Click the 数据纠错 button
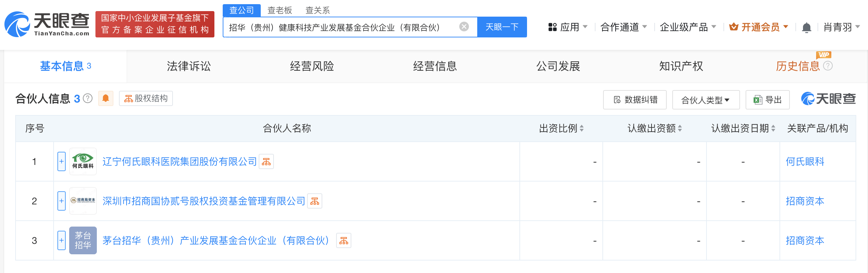The width and height of the screenshot is (868, 273). coord(635,100)
